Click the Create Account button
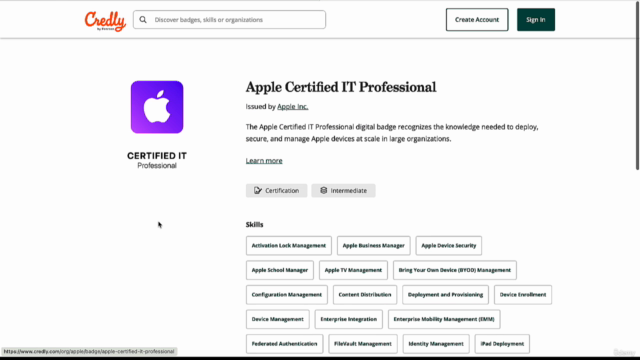 [477, 20]
